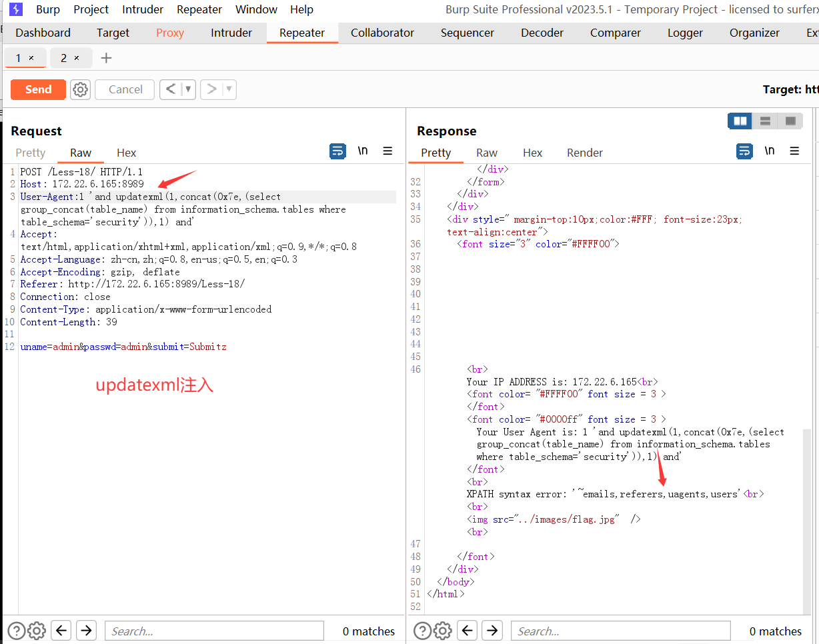The width and height of the screenshot is (819, 644).
Task: Switch Response view to Raw
Action: tap(487, 153)
